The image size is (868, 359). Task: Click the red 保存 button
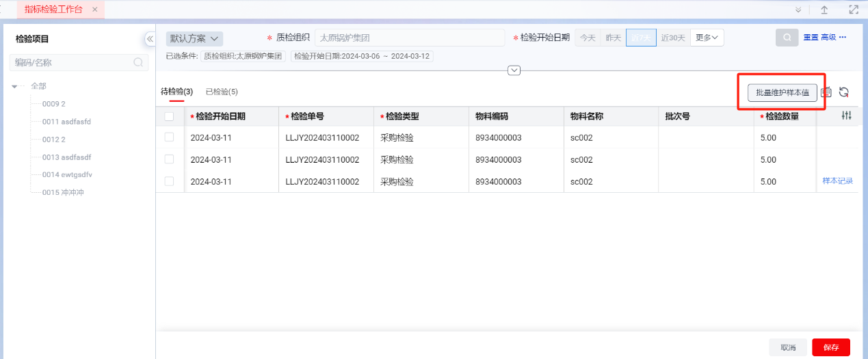[830, 347]
